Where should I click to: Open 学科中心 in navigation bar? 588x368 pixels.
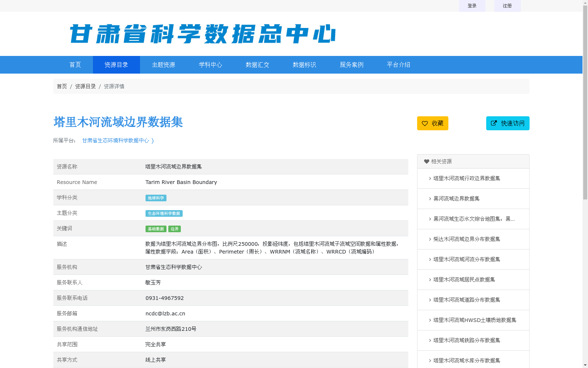point(211,65)
